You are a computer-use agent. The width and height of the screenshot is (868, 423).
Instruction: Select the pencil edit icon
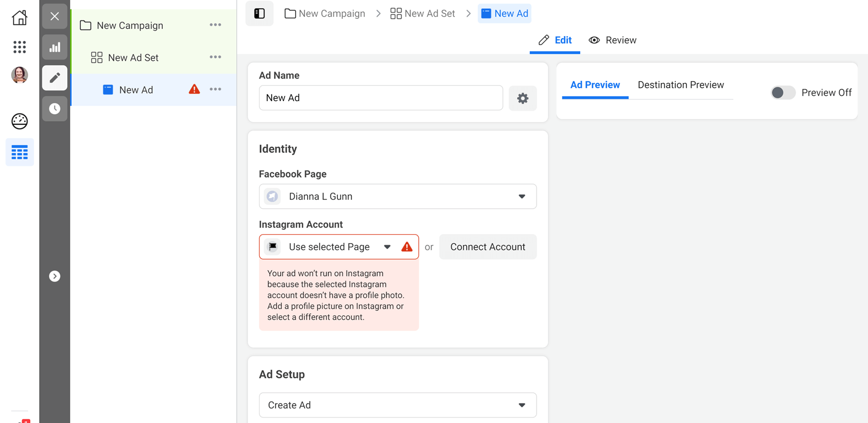[54, 78]
